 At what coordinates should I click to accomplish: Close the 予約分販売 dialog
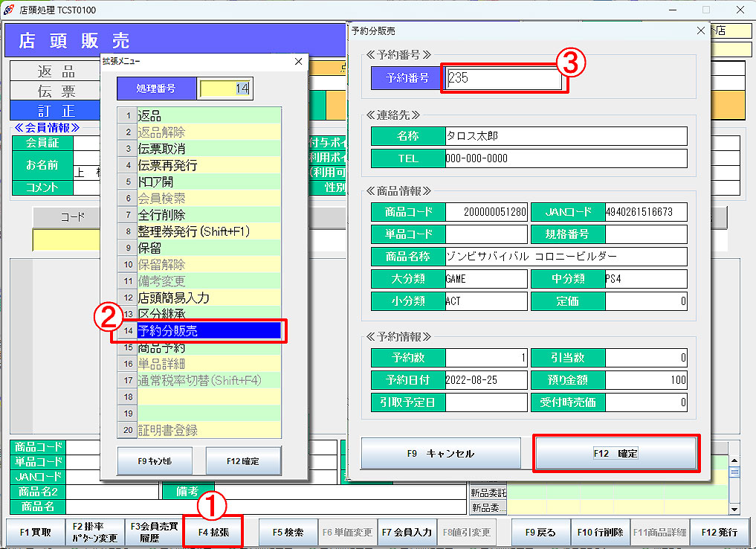tap(700, 30)
